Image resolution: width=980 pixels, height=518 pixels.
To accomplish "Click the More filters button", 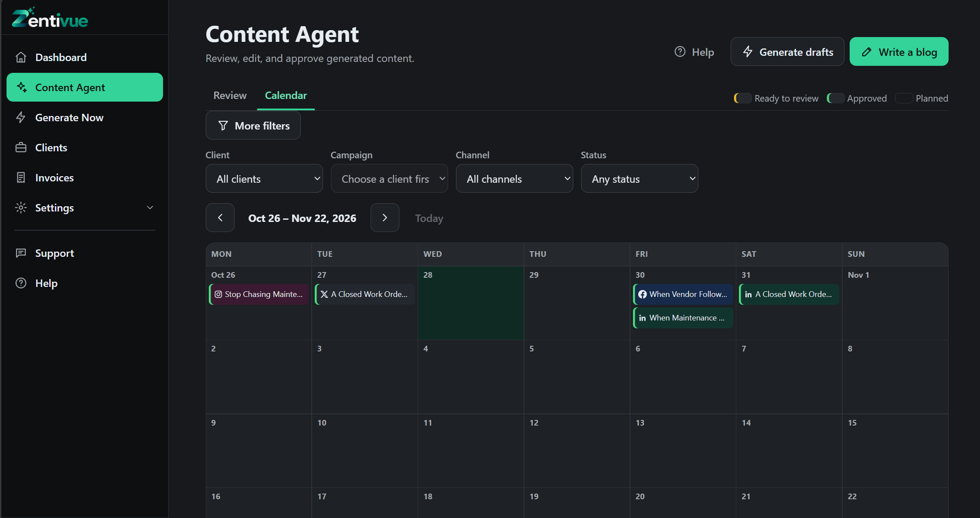I will [x=253, y=125].
